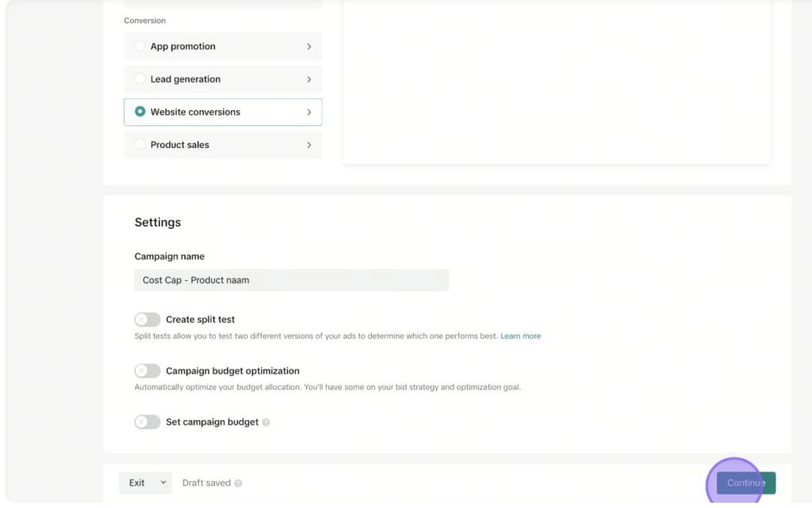Image resolution: width=812 pixels, height=508 pixels.
Task: Click the Product sales option label
Action: tap(180, 144)
